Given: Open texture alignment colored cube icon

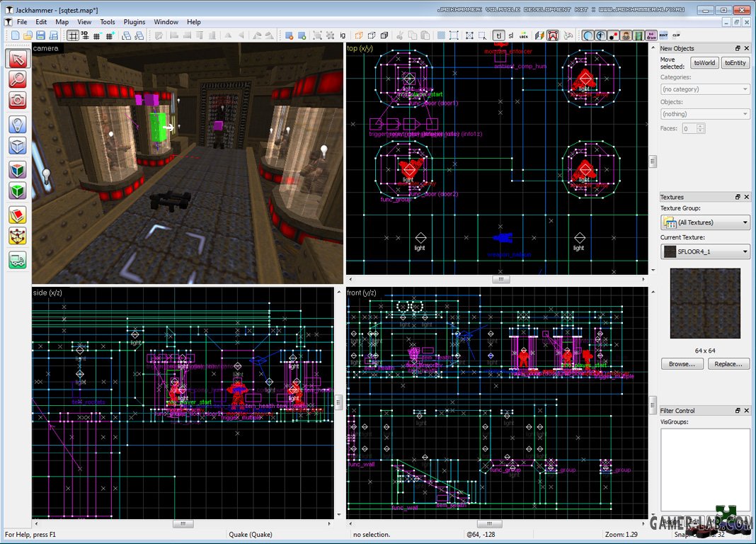Looking at the screenshot, I should click(x=539, y=35).
